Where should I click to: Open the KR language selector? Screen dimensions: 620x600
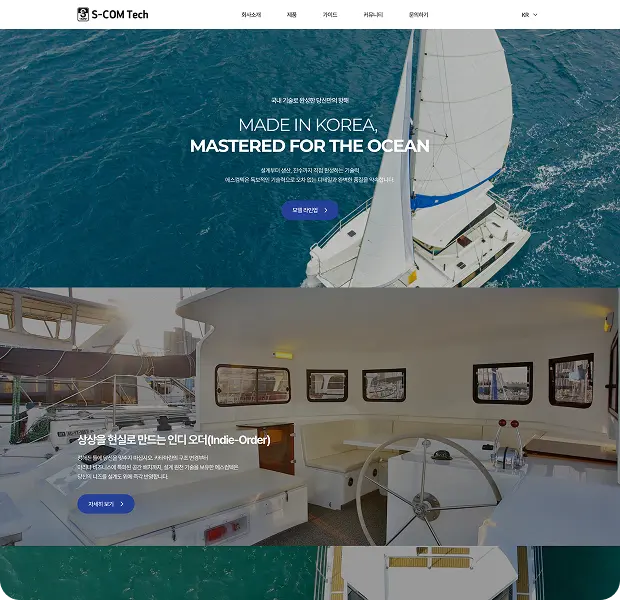pyautogui.click(x=529, y=15)
